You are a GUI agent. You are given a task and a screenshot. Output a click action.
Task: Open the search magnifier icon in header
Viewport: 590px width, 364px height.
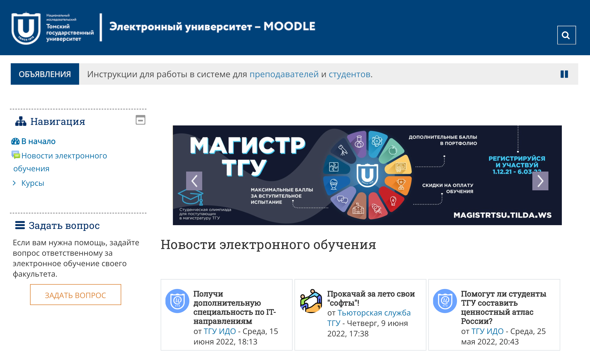[x=566, y=35]
